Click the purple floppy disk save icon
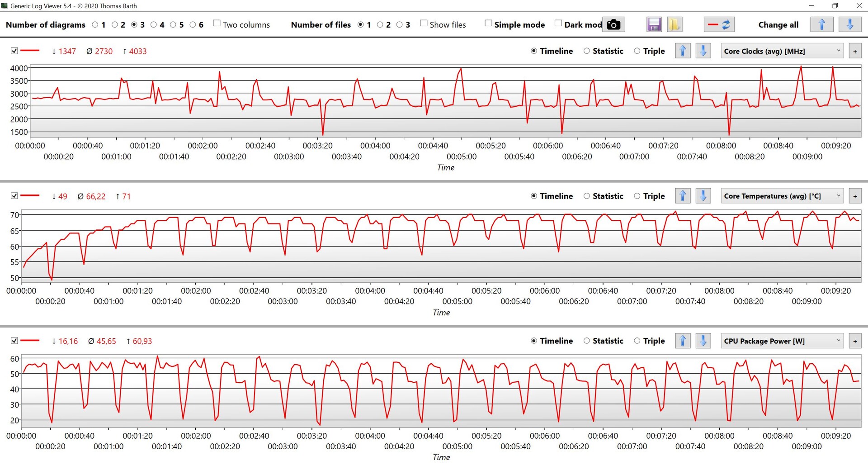 (654, 24)
